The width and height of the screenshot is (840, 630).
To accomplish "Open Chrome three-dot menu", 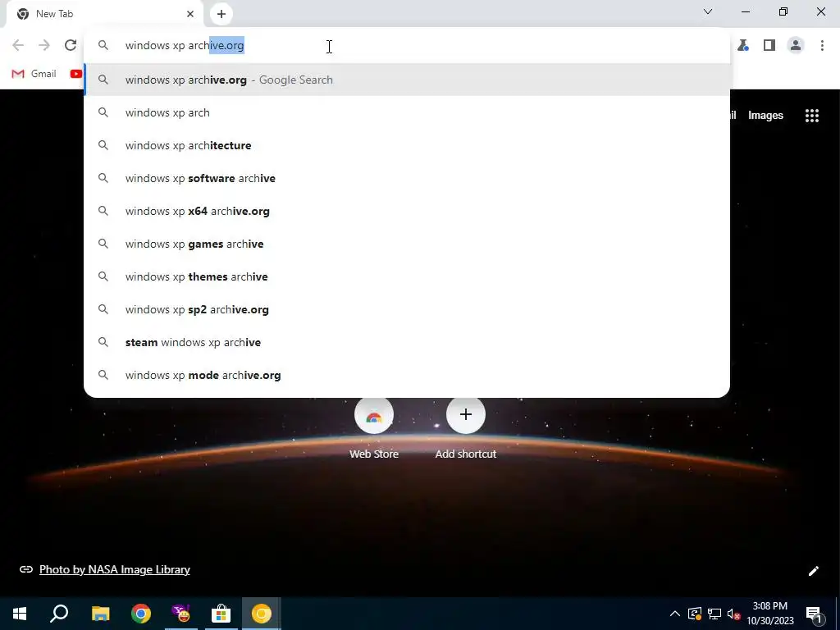I will click(x=822, y=46).
